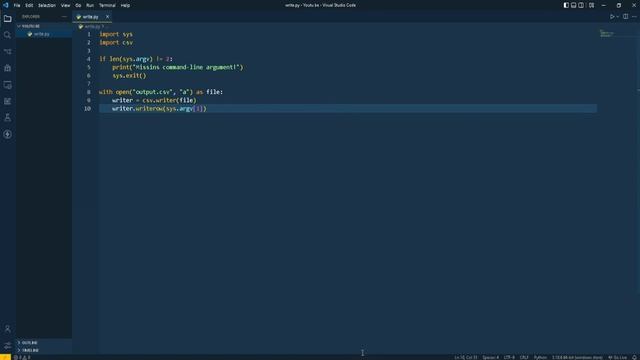The width and height of the screenshot is (640, 360).
Task: Toggle bottom panel layout icon
Action: click(x=573, y=5)
